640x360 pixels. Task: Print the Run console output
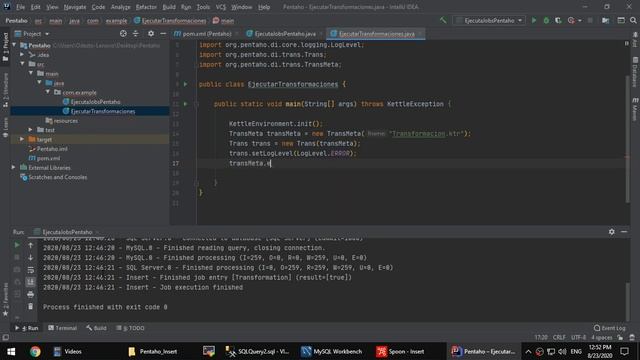(x=31, y=294)
